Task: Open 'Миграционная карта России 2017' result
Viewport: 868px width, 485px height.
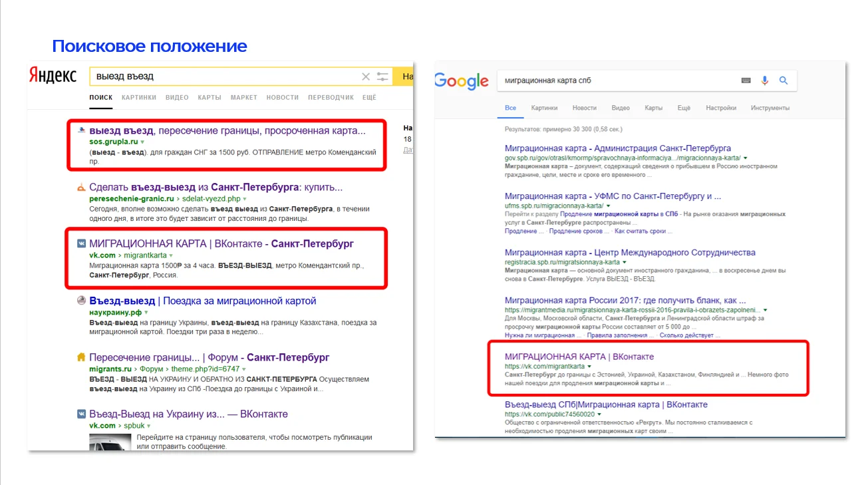Action: [x=625, y=300]
